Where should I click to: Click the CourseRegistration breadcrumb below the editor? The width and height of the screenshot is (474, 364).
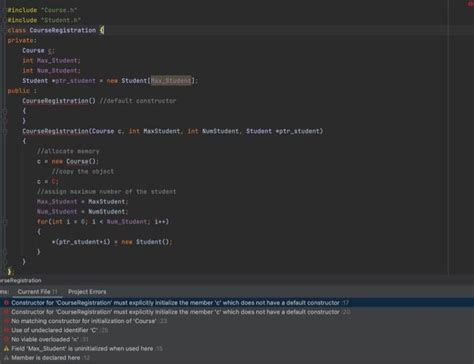[x=21, y=281]
